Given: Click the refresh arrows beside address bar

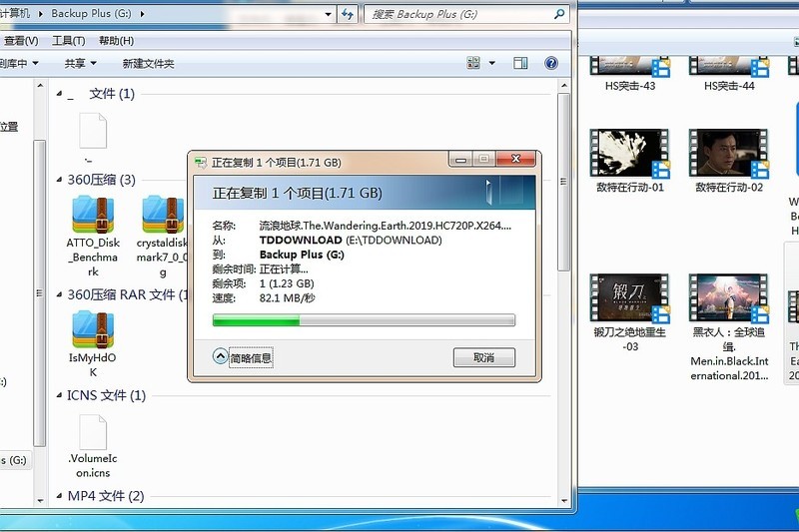Looking at the screenshot, I should (x=348, y=14).
